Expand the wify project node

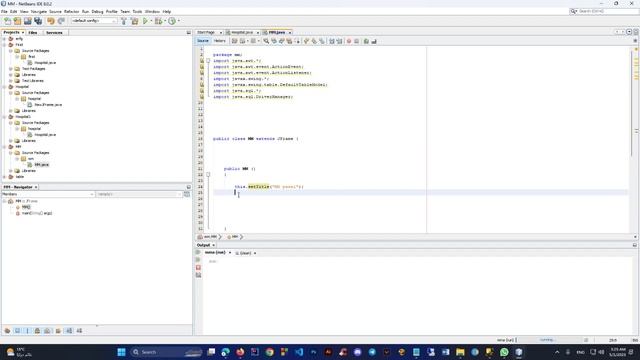point(4,39)
